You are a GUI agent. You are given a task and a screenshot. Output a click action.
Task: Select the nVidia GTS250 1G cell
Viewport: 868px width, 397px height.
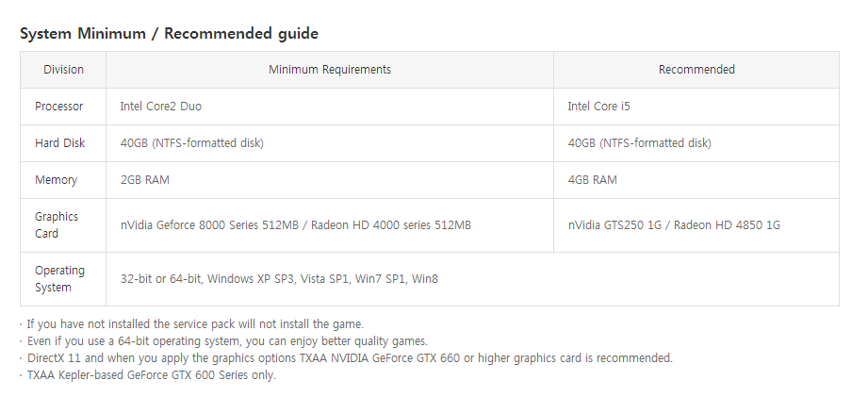(673, 225)
